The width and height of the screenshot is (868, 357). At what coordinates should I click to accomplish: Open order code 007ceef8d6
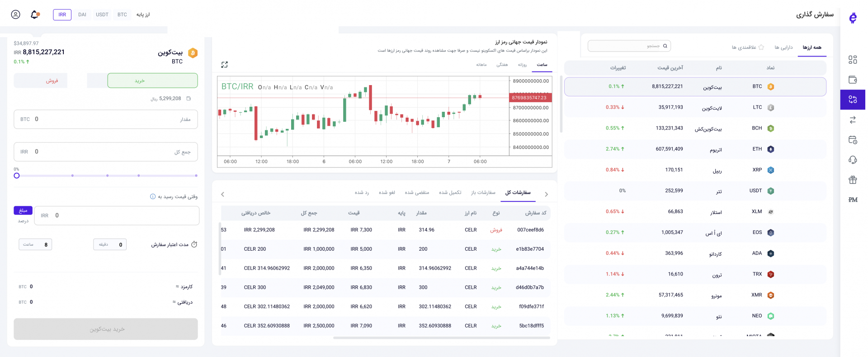click(530, 230)
